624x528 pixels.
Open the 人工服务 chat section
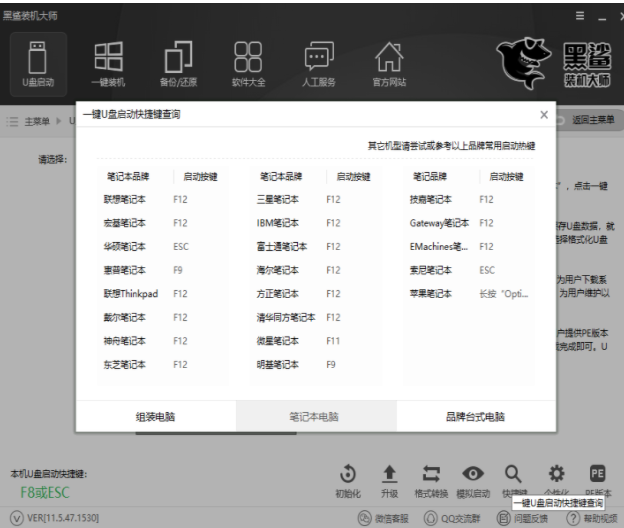tap(319, 64)
